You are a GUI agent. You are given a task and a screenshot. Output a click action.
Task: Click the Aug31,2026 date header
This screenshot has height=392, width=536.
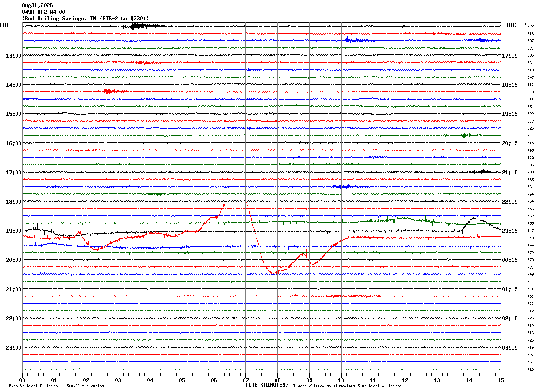click(x=37, y=5)
